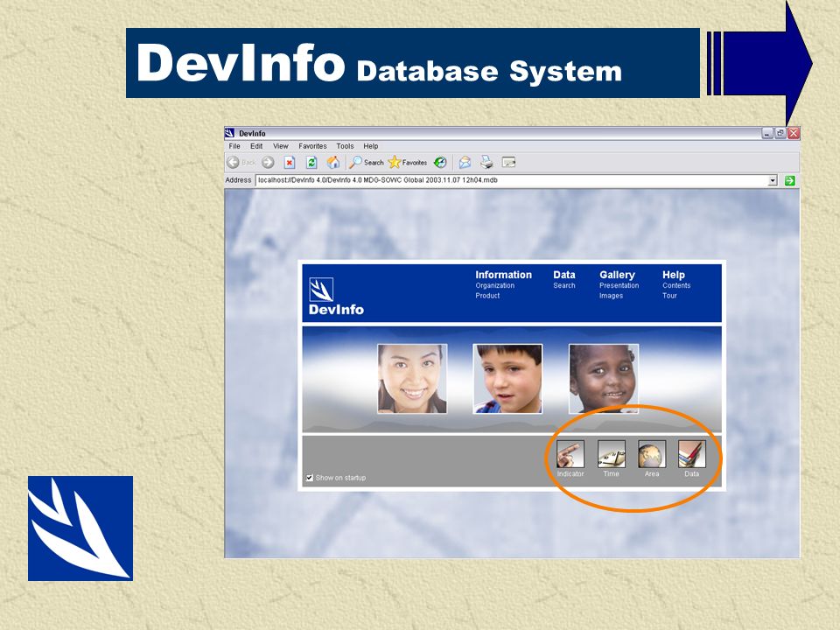840x630 pixels.
Task: Open the Favorites menu
Action: (313, 146)
